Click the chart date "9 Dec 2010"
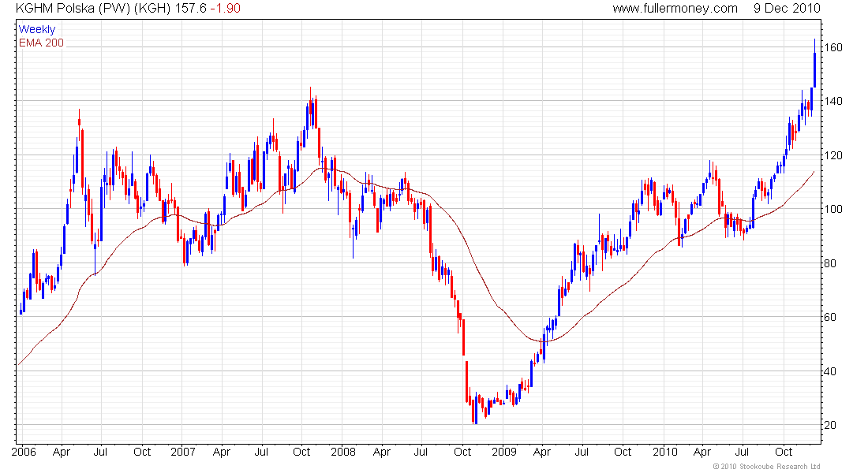Image resolution: width=868 pixels, height=473 pixels. [x=787, y=9]
